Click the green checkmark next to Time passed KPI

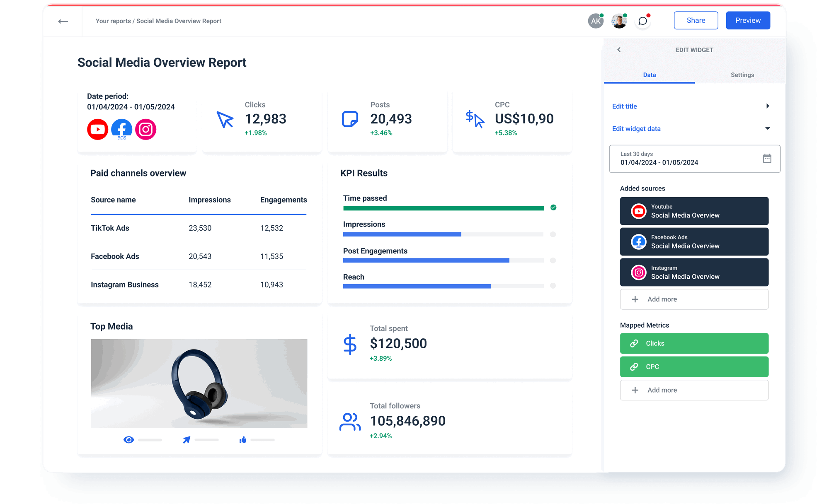[x=553, y=208]
